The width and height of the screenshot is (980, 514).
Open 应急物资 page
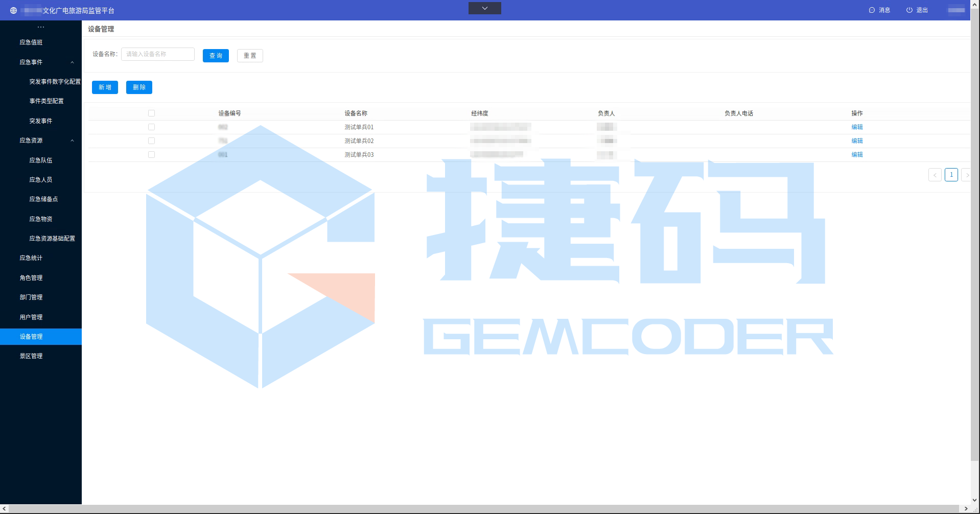(41, 219)
